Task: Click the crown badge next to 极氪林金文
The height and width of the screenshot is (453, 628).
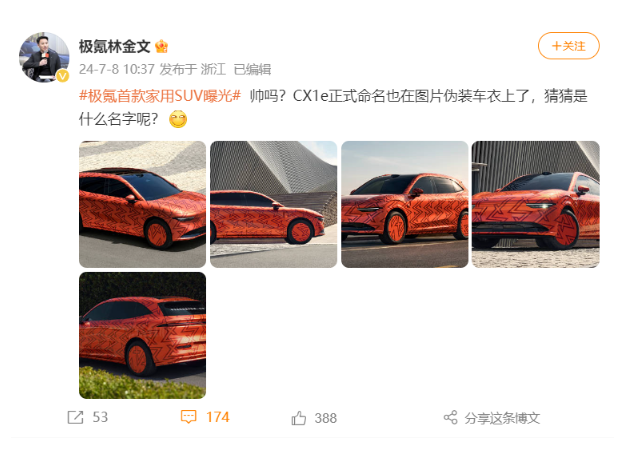Action: click(161, 47)
